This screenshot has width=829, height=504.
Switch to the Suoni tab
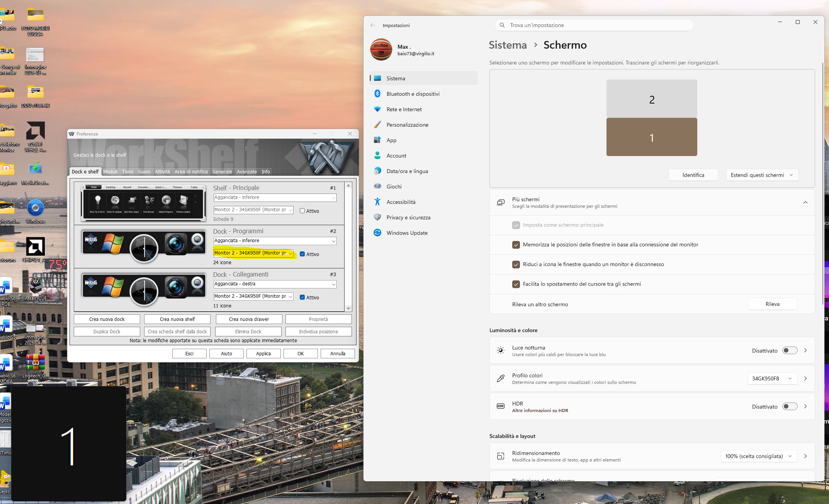click(x=144, y=171)
